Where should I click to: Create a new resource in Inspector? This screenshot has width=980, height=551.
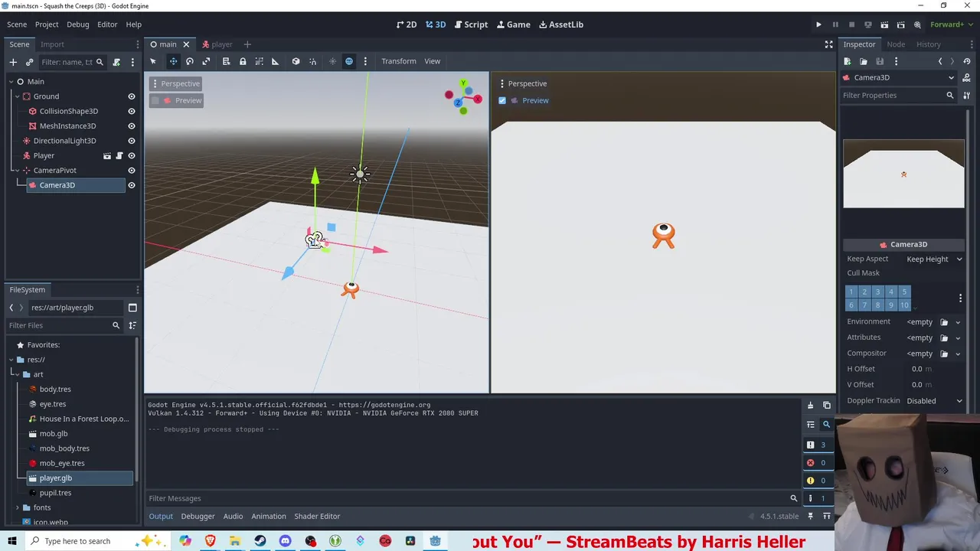[848, 61]
